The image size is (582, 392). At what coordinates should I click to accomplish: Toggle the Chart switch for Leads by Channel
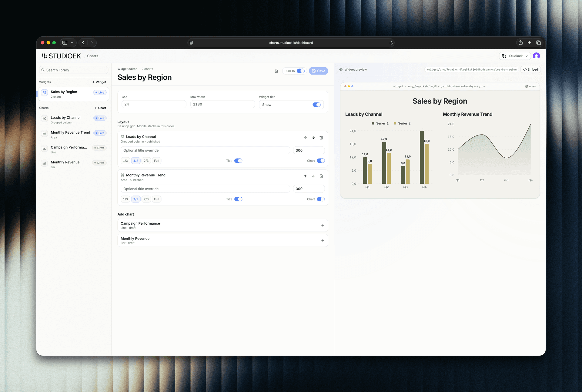(321, 161)
